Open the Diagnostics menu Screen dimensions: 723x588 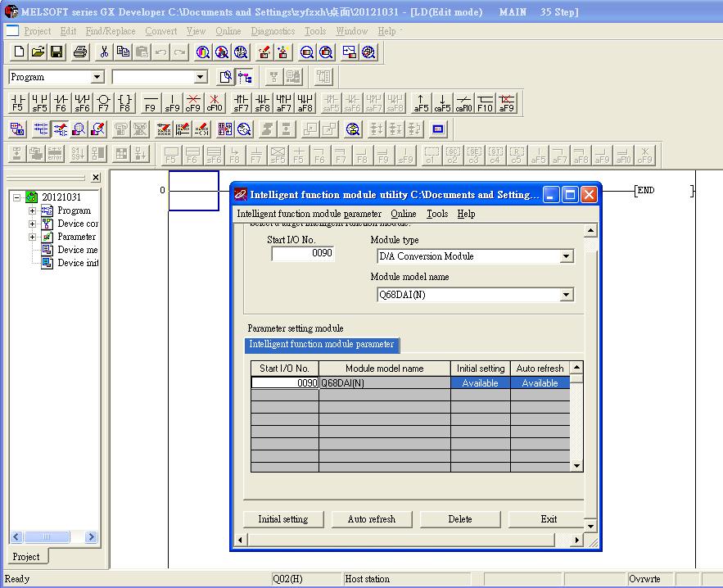pyautogui.click(x=273, y=31)
